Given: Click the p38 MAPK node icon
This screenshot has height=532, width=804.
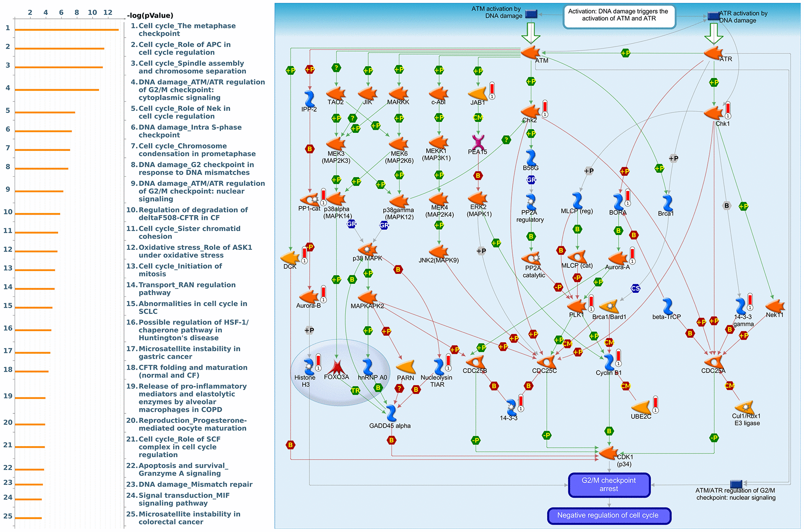Looking at the screenshot, I should [x=367, y=249].
